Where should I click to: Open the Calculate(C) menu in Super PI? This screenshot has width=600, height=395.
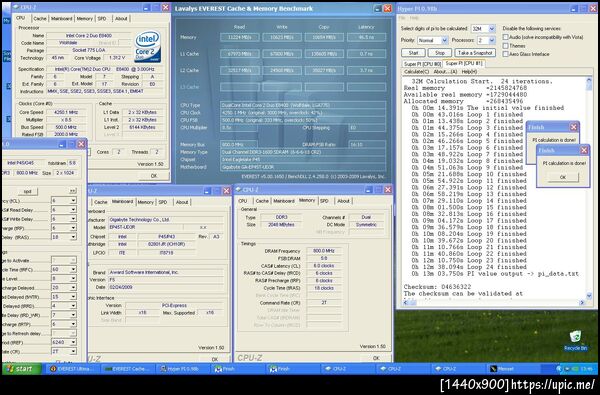tap(416, 72)
